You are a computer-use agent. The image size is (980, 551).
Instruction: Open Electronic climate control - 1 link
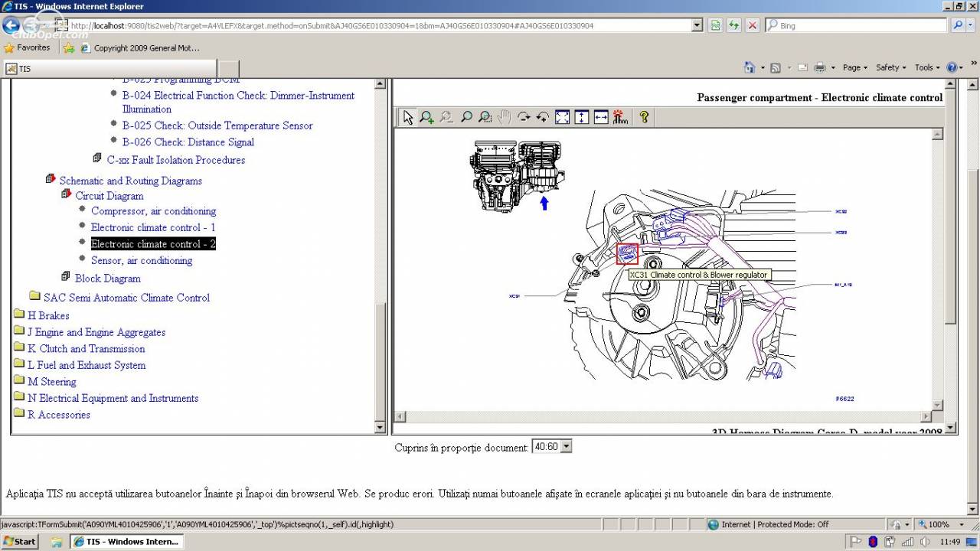(x=153, y=227)
